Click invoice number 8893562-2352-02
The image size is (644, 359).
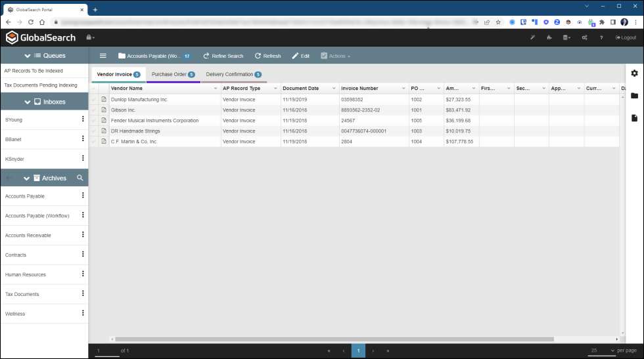[x=361, y=110]
